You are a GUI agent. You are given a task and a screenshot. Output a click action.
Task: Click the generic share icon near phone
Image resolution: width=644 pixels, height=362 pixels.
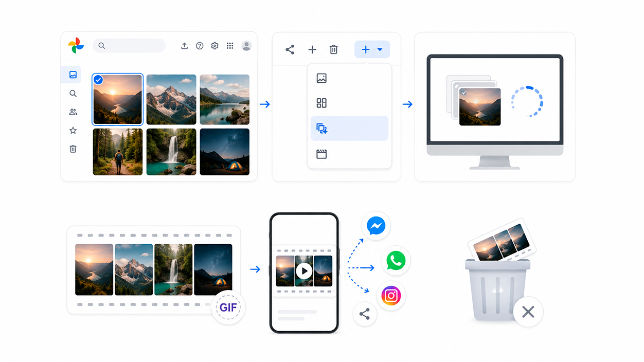point(365,314)
